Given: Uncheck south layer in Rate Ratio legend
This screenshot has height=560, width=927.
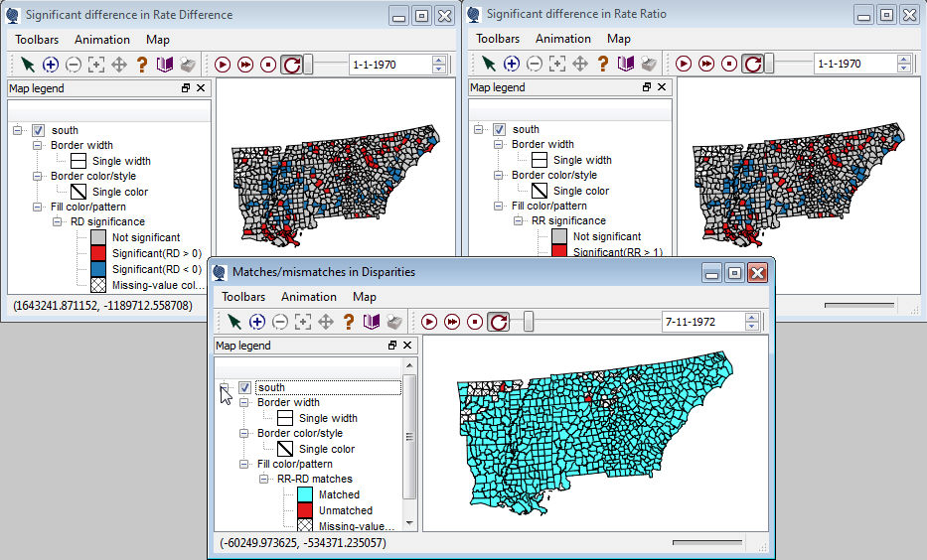Looking at the screenshot, I should coord(500,129).
